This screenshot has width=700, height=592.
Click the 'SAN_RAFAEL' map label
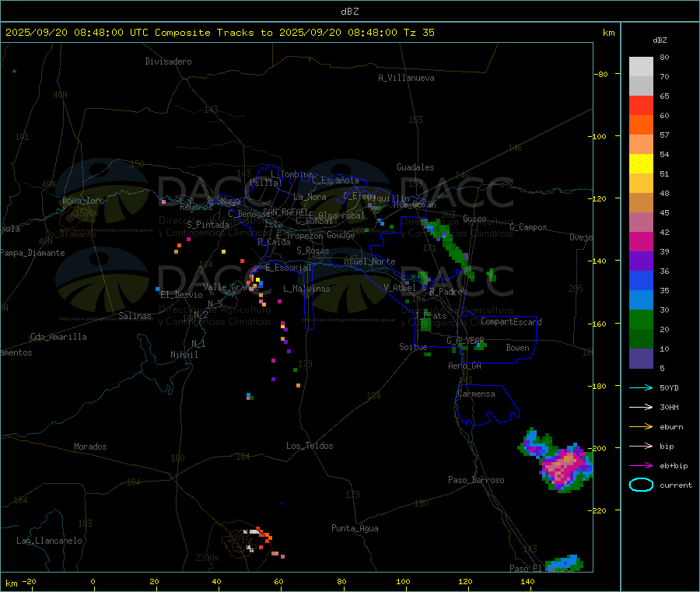tap(285, 212)
